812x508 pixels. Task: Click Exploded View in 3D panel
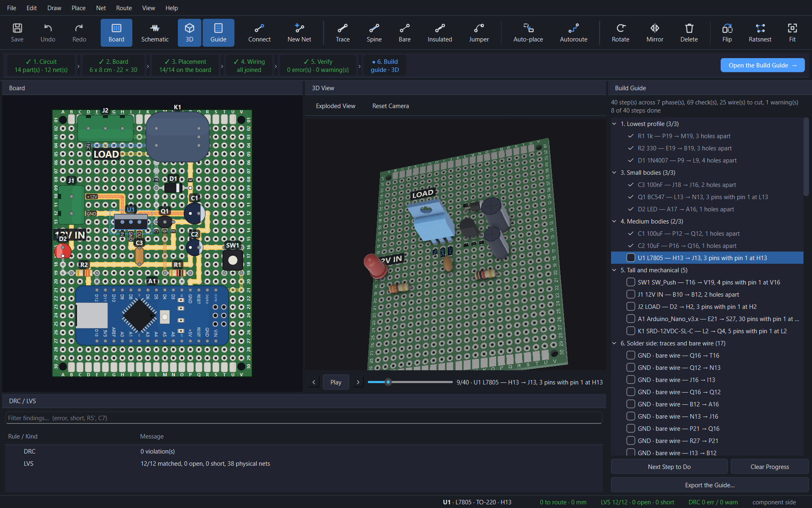pos(335,106)
